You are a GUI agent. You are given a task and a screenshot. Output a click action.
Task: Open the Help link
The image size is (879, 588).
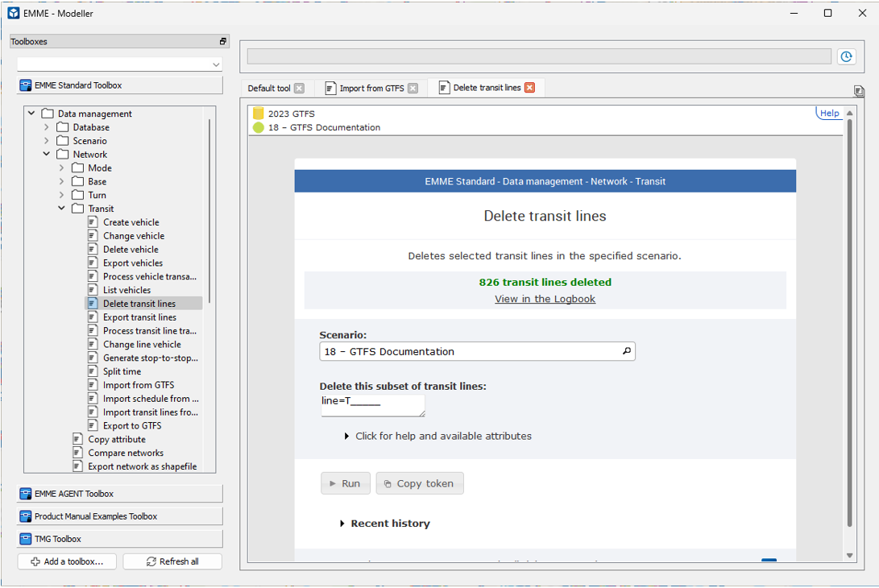tap(829, 114)
